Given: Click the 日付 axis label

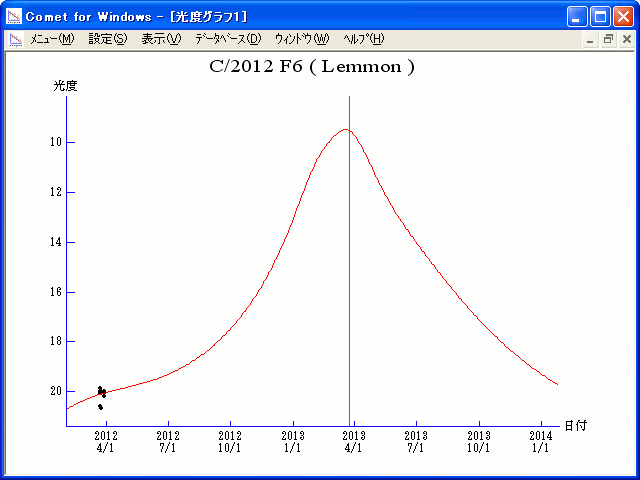Looking at the screenshot, I should click(576, 426).
